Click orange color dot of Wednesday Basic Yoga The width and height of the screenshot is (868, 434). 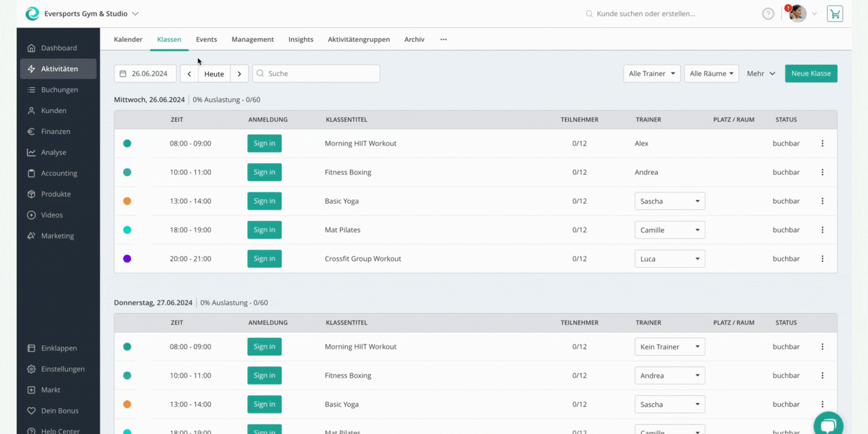[127, 201]
